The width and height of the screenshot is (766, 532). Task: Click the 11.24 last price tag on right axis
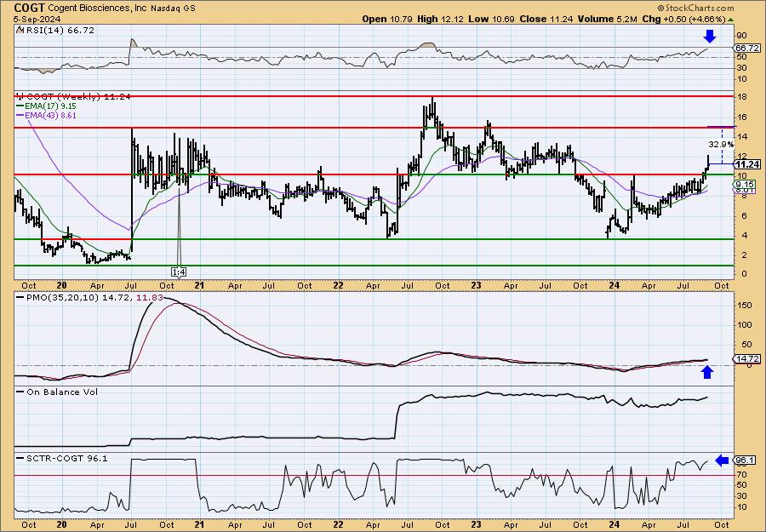click(747, 164)
